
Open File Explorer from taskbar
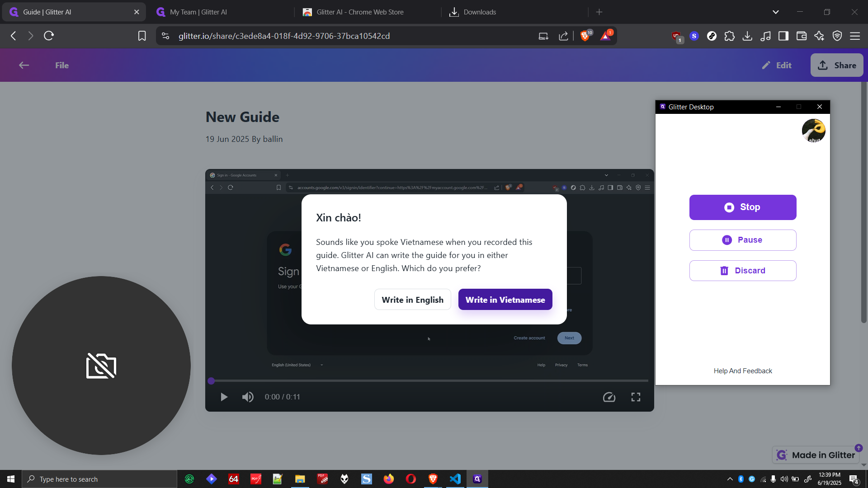pos(300,479)
